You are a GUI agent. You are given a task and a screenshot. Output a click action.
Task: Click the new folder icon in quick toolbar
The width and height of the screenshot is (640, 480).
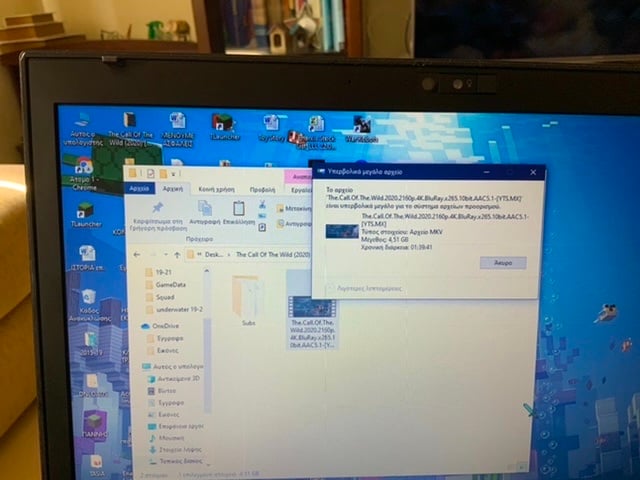click(163, 174)
